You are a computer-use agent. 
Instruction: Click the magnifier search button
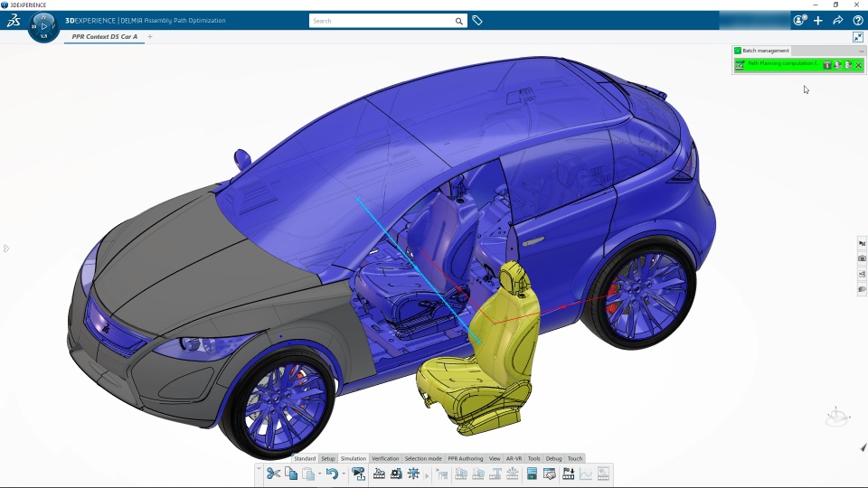tap(459, 21)
